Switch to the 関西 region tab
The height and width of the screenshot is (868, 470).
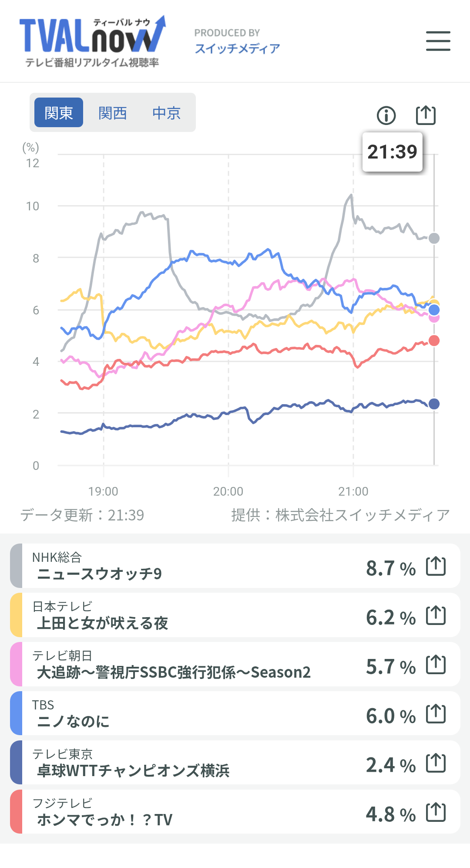pyautogui.click(x=112, y=113)
